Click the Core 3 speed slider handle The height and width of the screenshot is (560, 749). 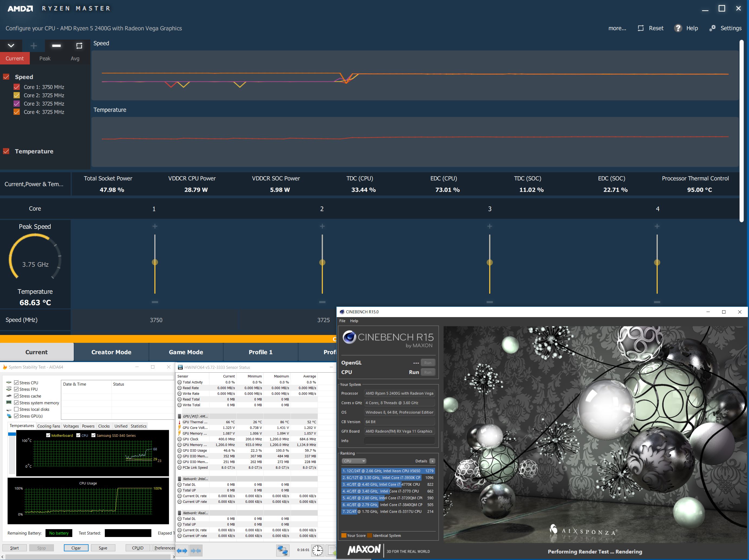point(490,262)
